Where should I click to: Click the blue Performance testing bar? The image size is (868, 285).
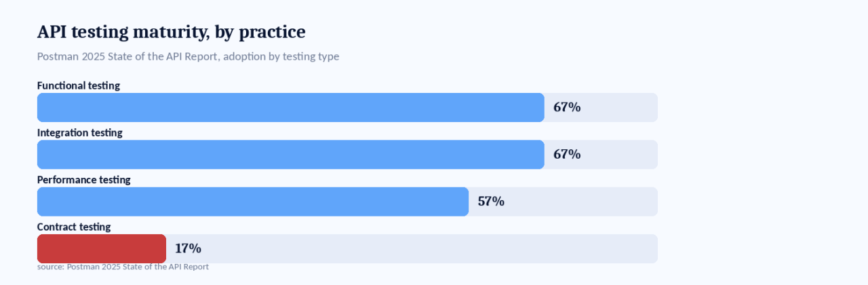coord(253,202)
